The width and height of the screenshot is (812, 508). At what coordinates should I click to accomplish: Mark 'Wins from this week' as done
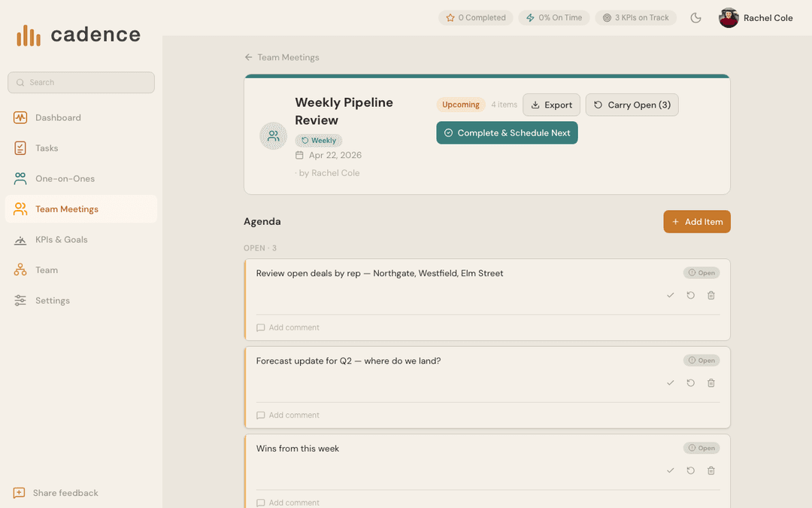tap(670, 471)
